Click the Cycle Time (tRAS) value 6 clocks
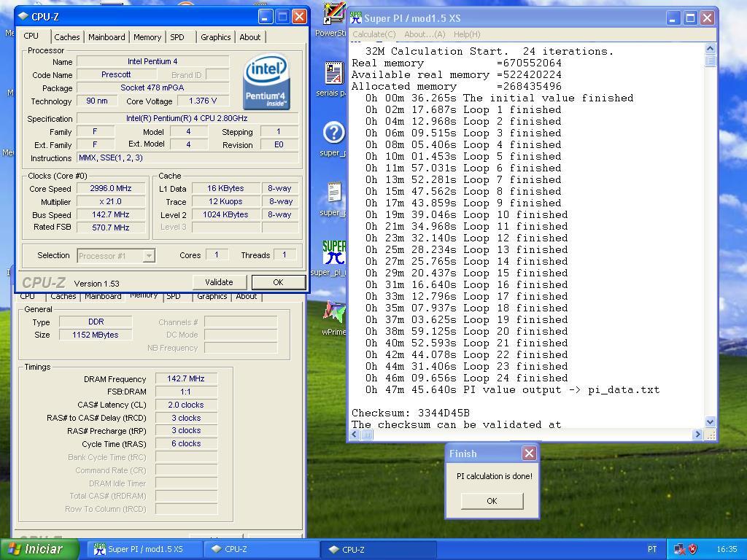 pyautogui.click(x=186, y=443)
